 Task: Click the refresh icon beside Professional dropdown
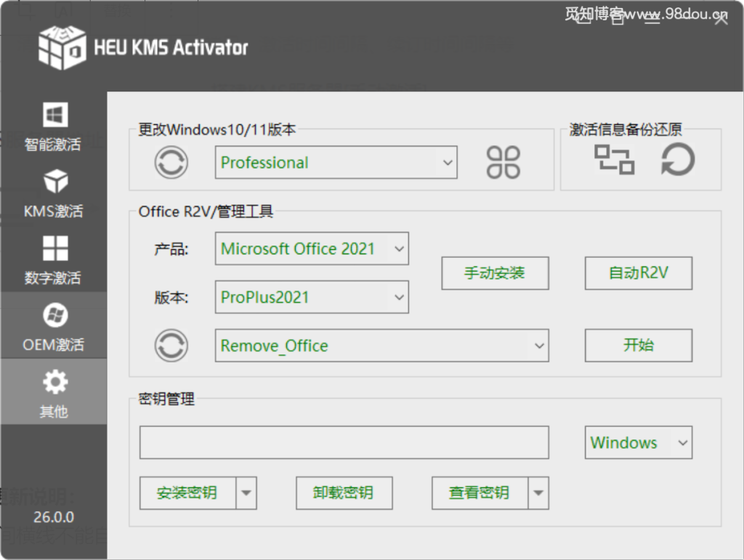pos(169,163)
